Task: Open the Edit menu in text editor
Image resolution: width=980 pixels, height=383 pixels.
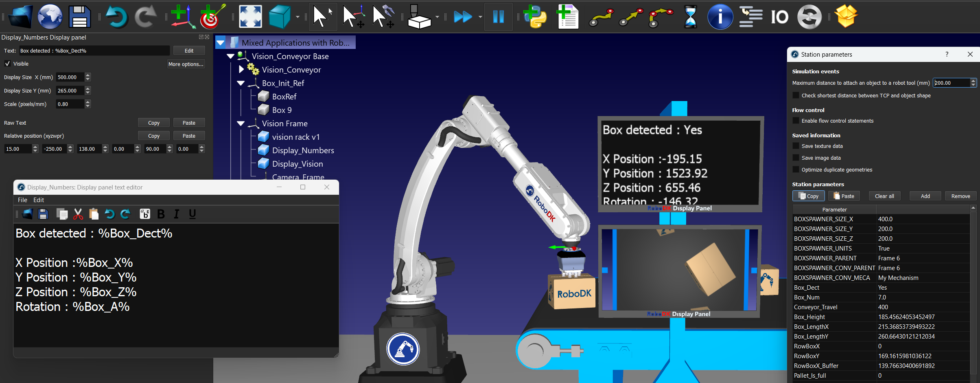Action: click(39, 200)
